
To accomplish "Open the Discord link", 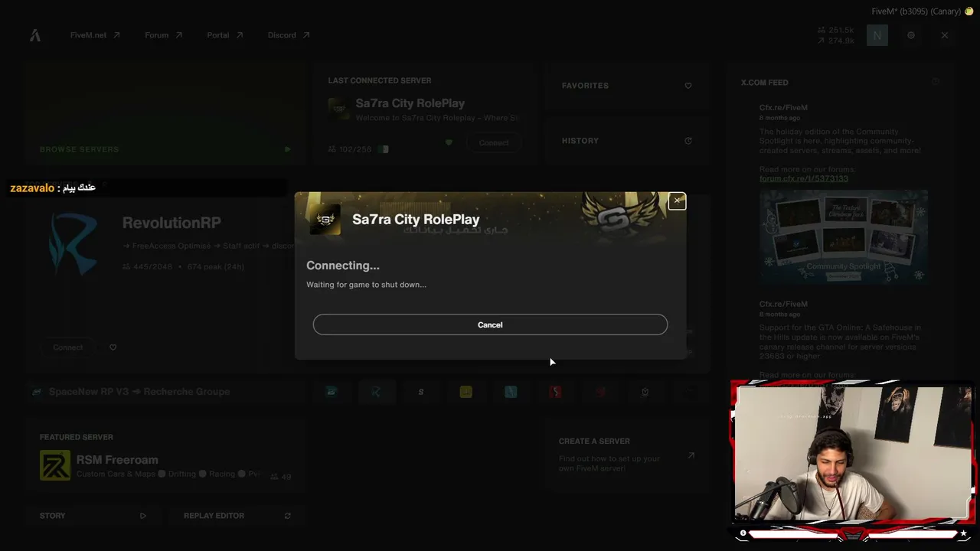I will 289,35.
